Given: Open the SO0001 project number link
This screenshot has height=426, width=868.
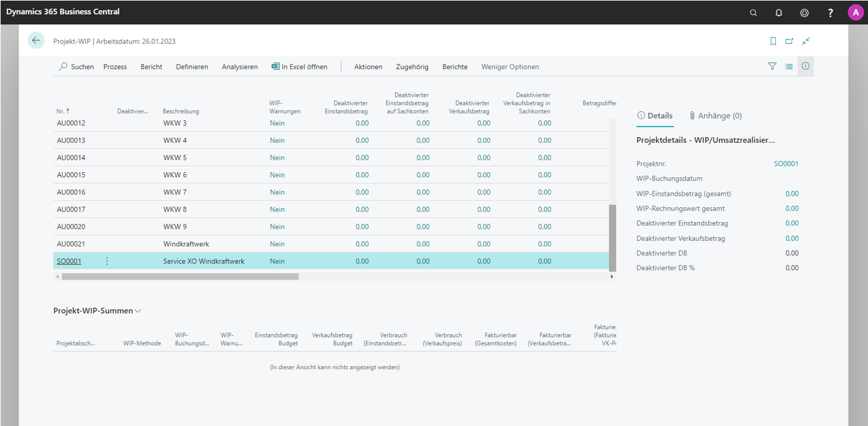Looking at the screenshot, I should point(69,261).
